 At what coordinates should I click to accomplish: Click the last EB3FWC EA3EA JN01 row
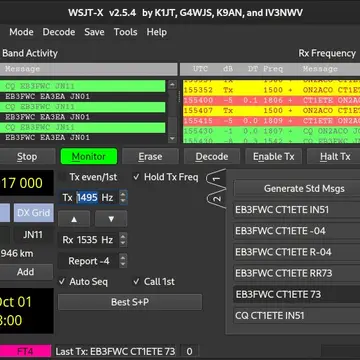tap(83, 138)
